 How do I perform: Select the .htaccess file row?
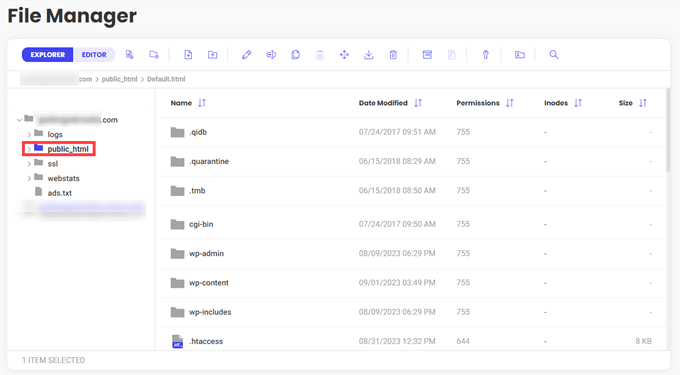click(x=411, y=339)
